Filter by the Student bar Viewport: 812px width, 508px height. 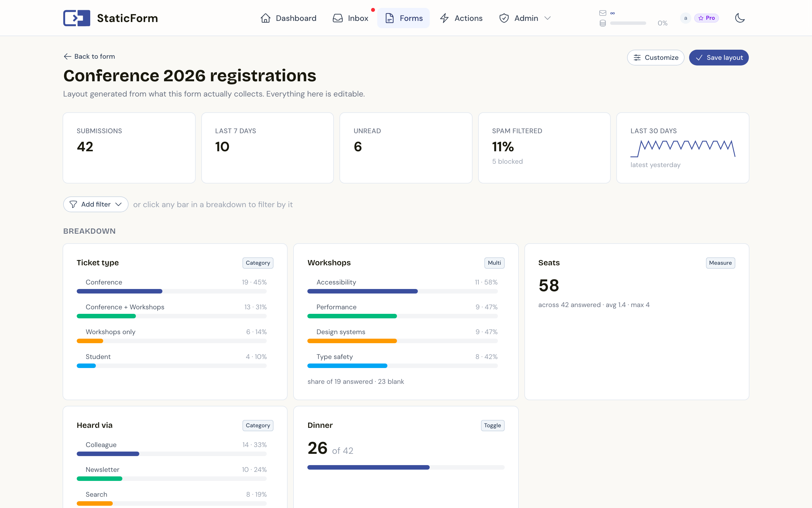(171, 366)
